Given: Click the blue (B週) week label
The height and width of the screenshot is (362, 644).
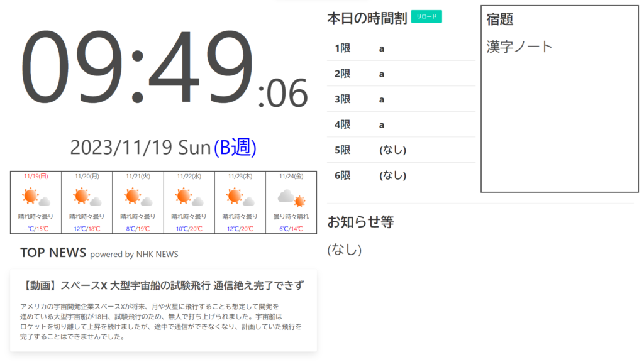Looking at the screenshot, I should [235, 147].
